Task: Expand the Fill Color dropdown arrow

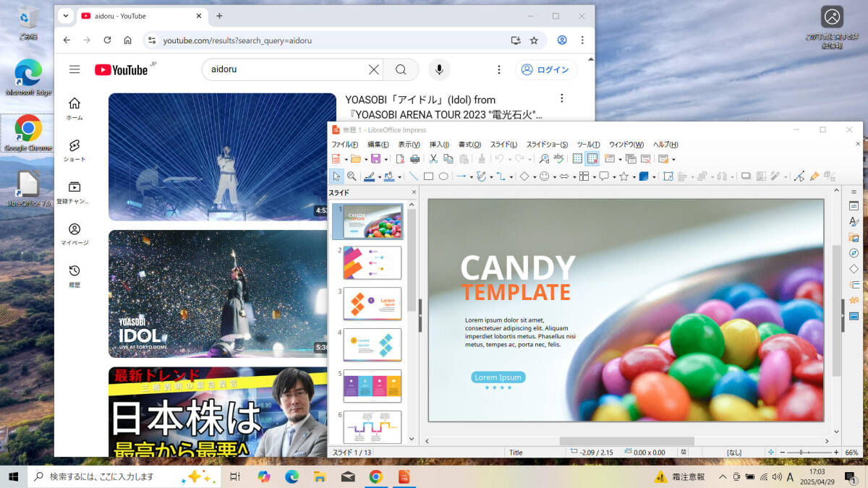Action: (399, 176)
